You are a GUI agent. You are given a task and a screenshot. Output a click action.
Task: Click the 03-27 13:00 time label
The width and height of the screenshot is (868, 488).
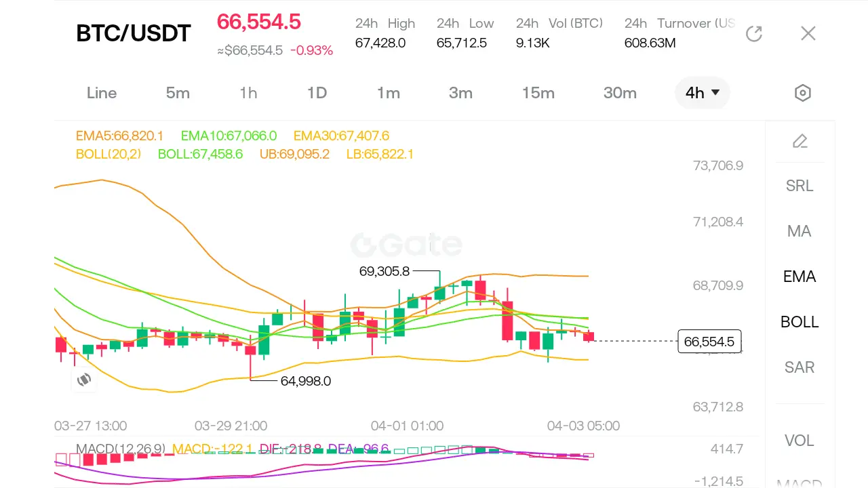[90, 426]
